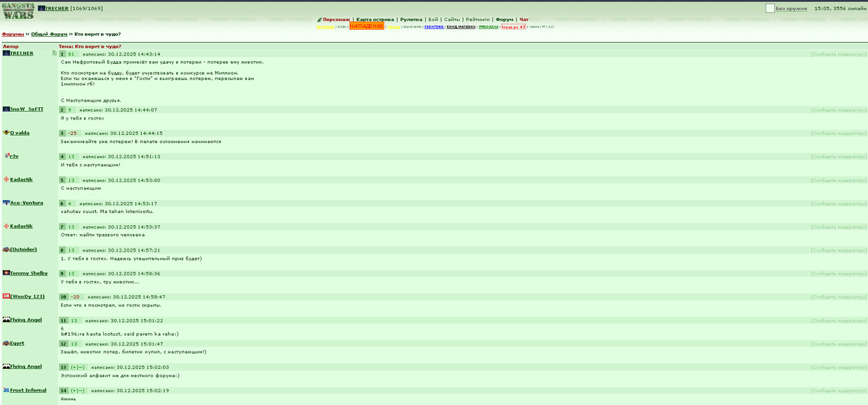Image resolution: width=868 pixels, height=405 pixels.
Task: Open TRECHER author link in post 1
Action: 22,54
